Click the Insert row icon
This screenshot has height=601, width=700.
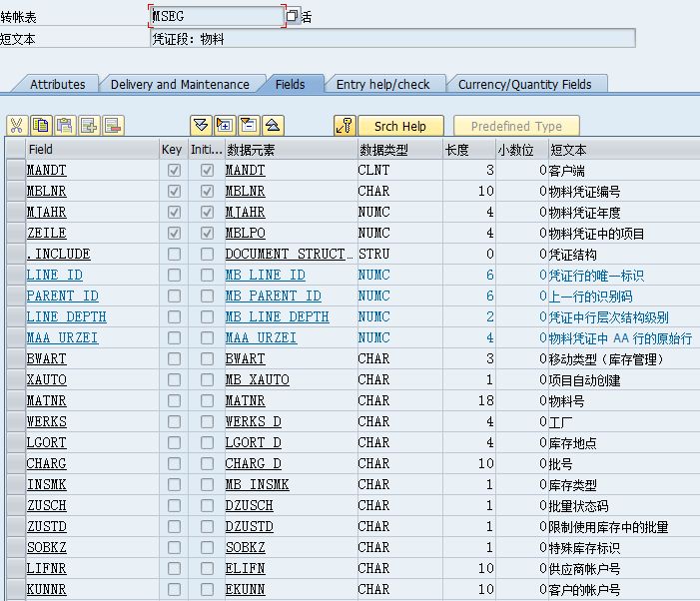point(89,126)
